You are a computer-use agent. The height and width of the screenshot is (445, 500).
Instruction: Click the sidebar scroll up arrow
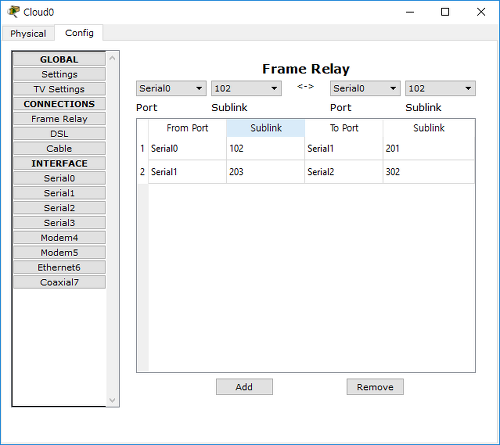pyautogui.click(x=112, y=58)
